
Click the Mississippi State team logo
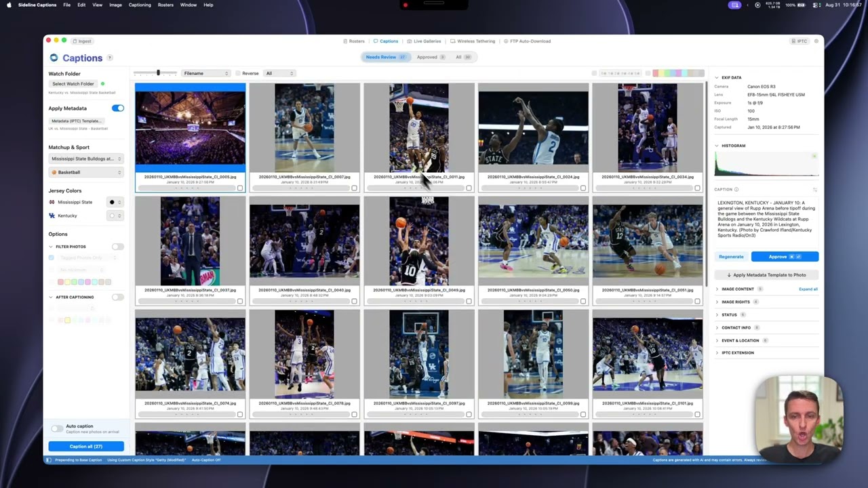tap(52, 202)
